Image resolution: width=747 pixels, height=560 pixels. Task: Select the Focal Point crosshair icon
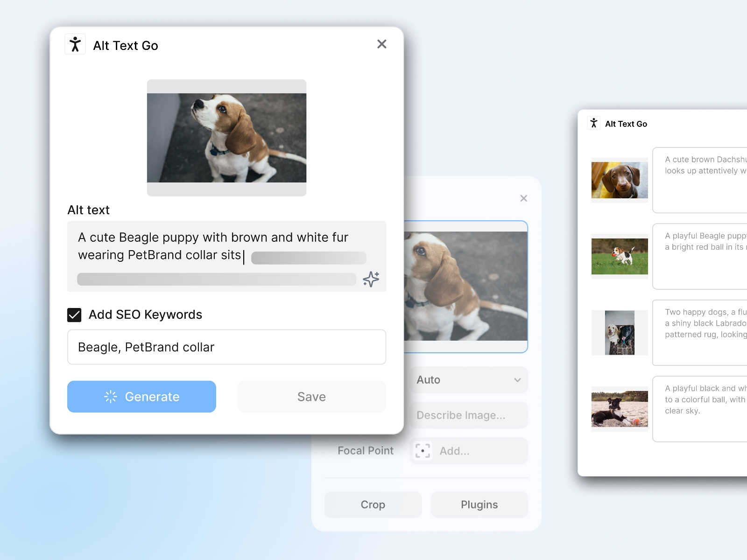pos(422,451)
